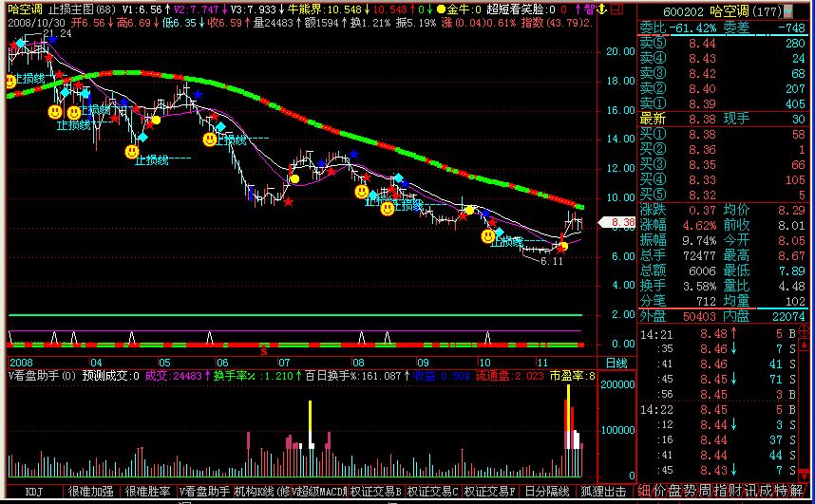Click the red grid layout icon
815x504 pixels.
click(616, 9)
